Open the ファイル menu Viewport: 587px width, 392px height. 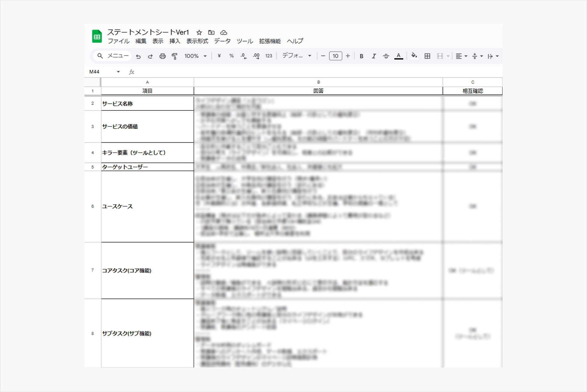point(118,41)
